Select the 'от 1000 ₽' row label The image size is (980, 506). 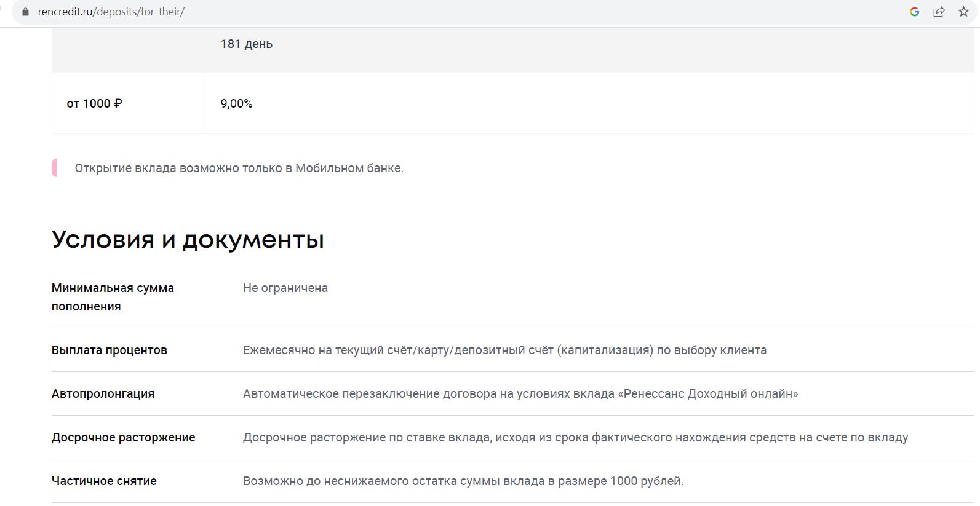[x=94, y=103]
